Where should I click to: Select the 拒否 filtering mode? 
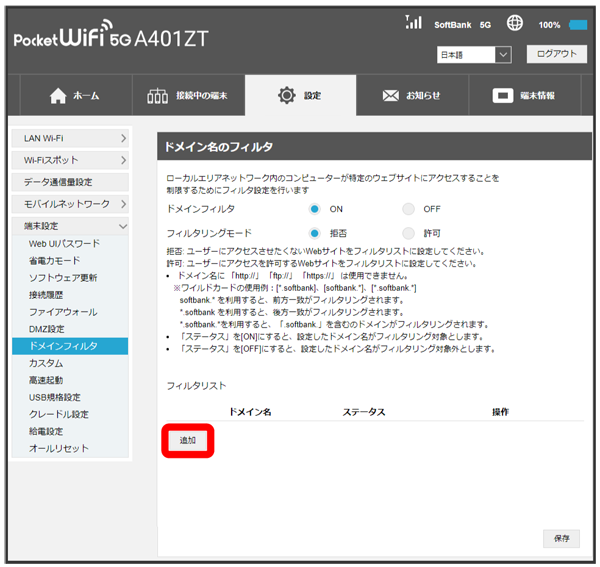coord(314,233)
